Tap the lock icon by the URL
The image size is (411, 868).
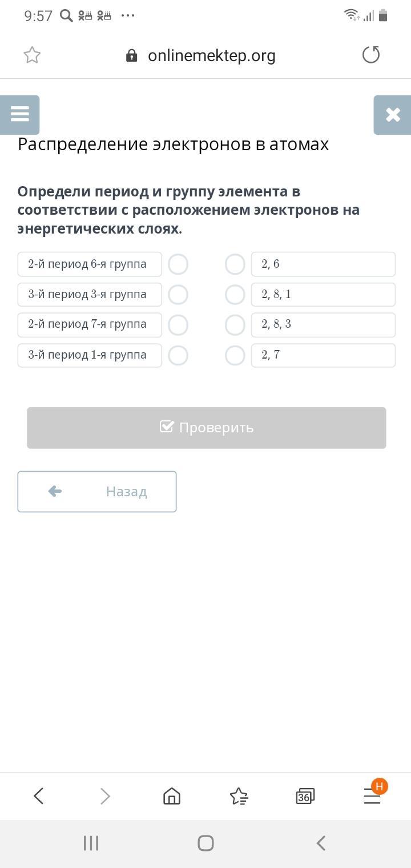(131, 55)
